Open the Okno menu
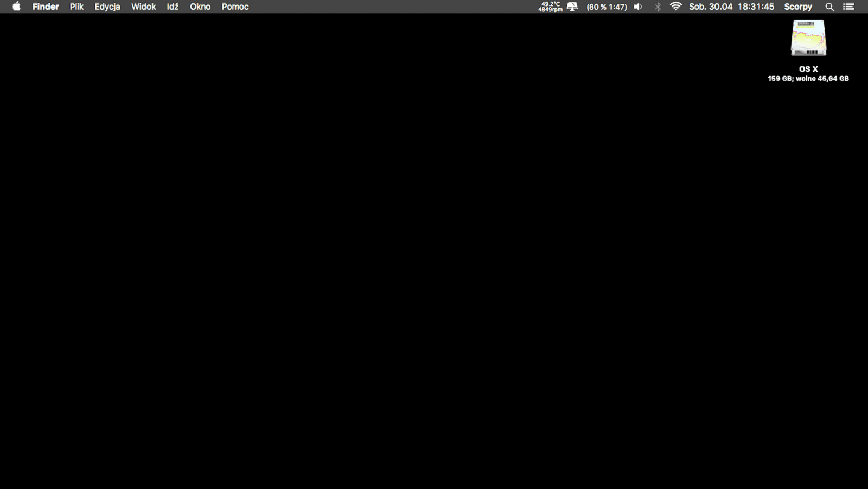The height and width of the screenshot is (489, 868). tap(200, 7)
